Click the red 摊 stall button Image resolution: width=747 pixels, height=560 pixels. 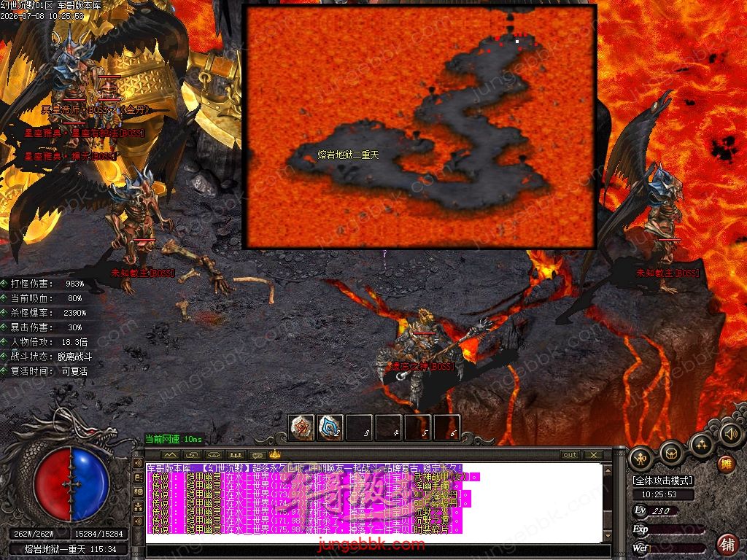point(726,463)
